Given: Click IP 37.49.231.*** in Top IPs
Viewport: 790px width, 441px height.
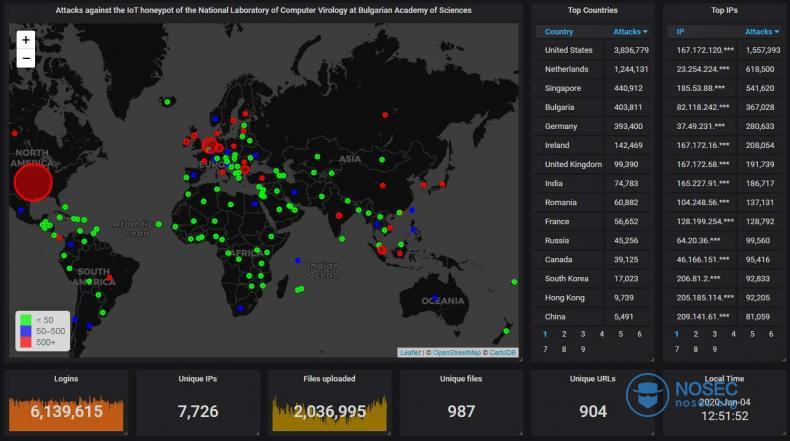Looking at the screenshot, I should point(700,126).
